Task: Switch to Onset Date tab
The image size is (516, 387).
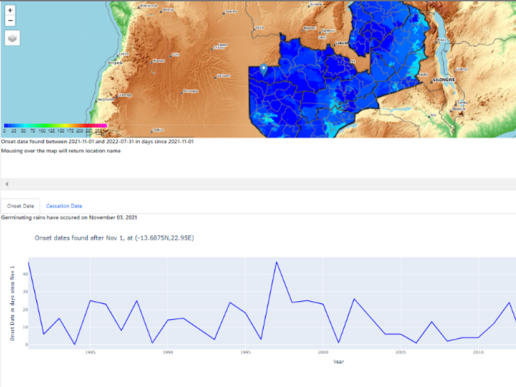Action: [20, 206]
